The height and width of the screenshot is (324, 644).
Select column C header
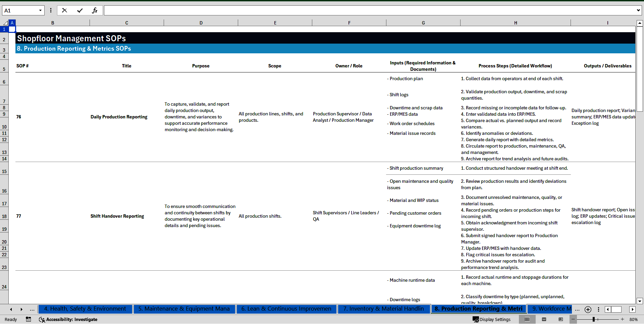[x=127, y=22]
